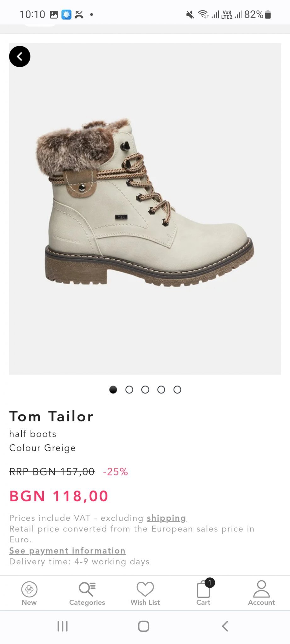
Task: Open the Wish List heart icon
Action: coord(145,589)
